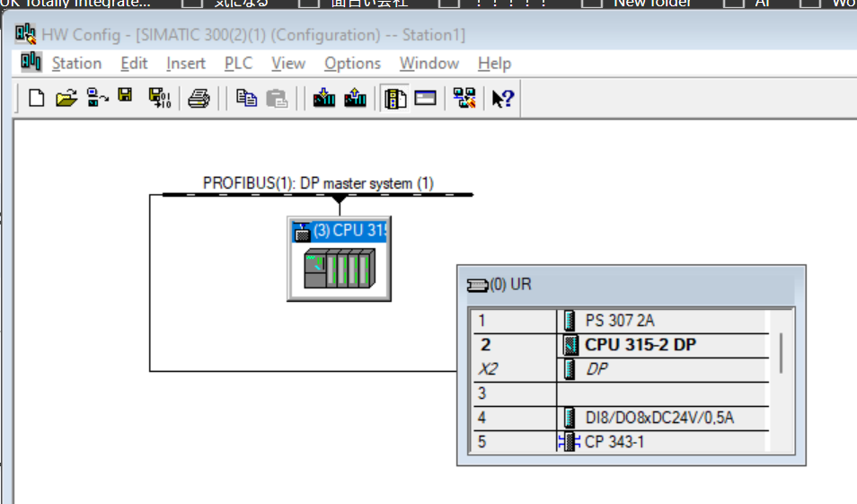Viewport: 857px width, 504px height.
Task: Click the X2 slot cell
Action: pos(515,369)
